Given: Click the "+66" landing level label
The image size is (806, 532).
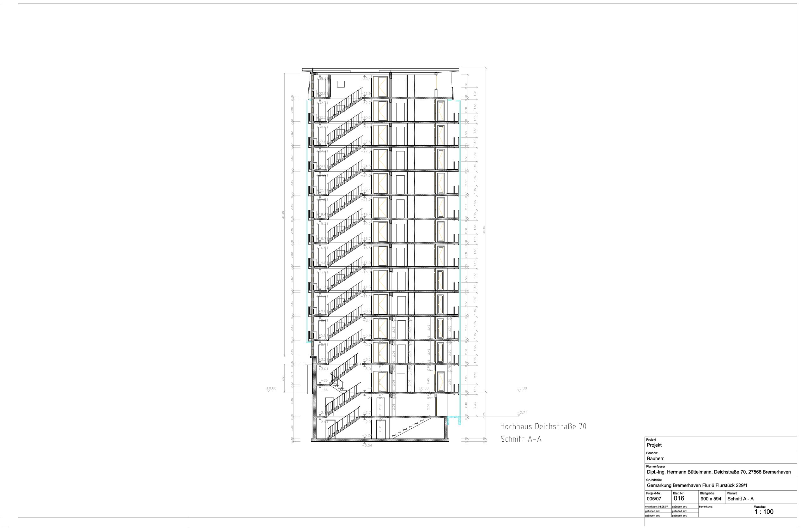Looking at the screenshot, I should pyautogui.click(x=324, y=390).
